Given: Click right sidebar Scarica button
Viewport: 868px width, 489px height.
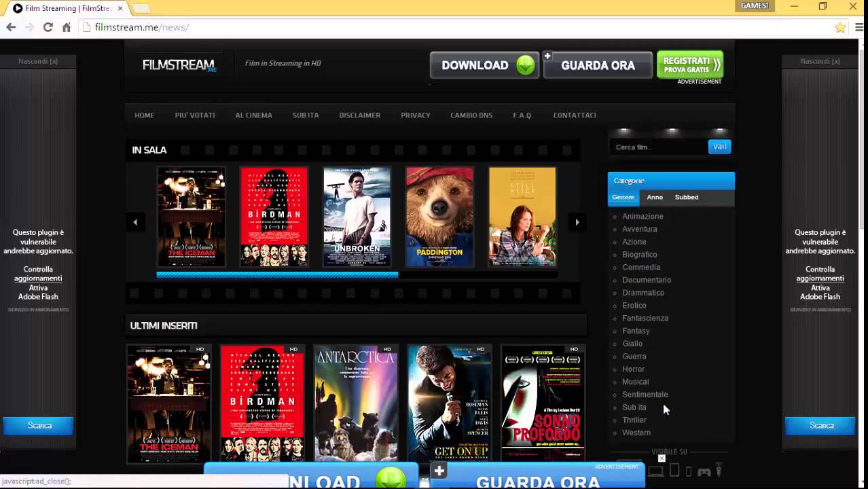Looking at the screenshot, I should pos(821,426).
